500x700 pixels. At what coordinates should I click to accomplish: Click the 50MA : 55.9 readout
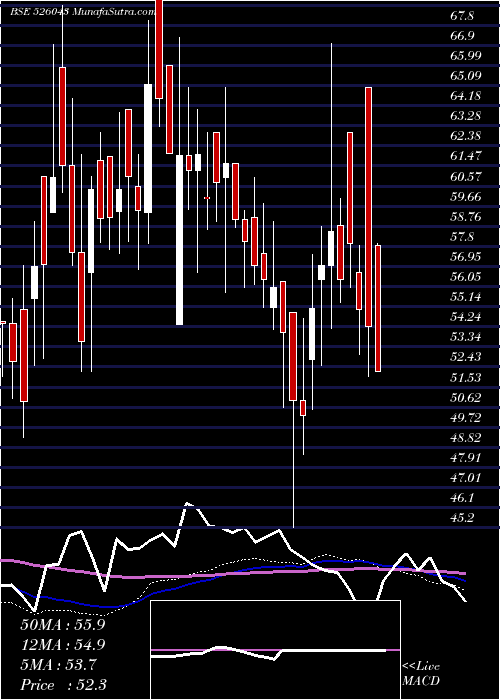point(63,625)
